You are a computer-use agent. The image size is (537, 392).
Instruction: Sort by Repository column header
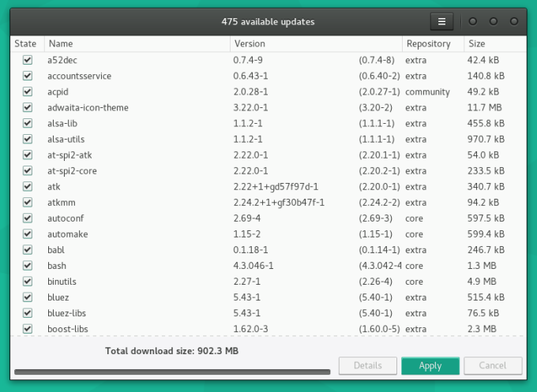pos(428,44)
